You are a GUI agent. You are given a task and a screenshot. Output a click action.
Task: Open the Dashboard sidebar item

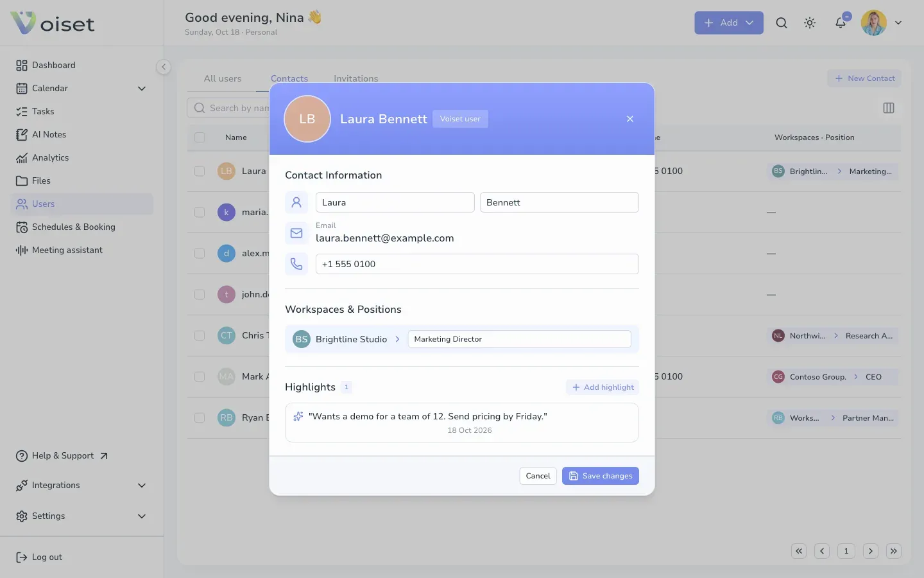coord(82,65)
